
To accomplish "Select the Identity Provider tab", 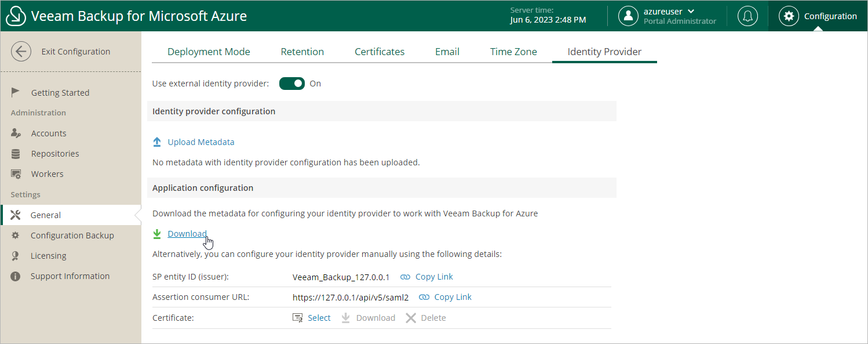I will click(604, 52).
